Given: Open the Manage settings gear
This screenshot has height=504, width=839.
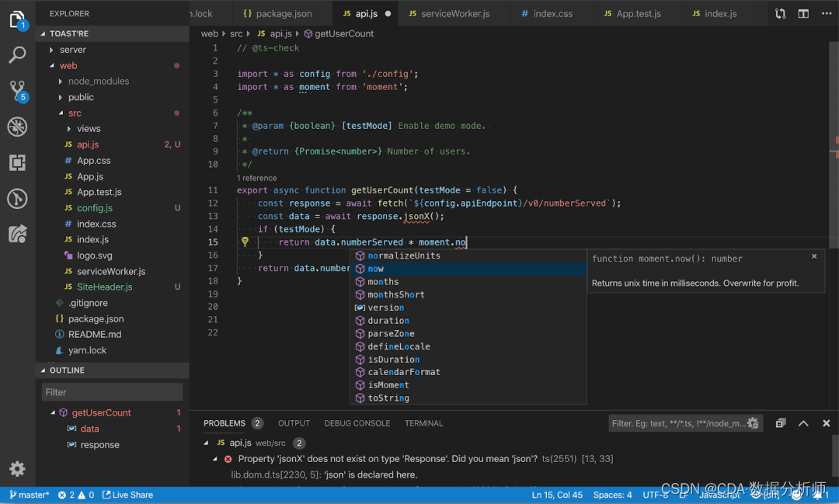Looking at the screenshot, I should click(x=17, y=469).
